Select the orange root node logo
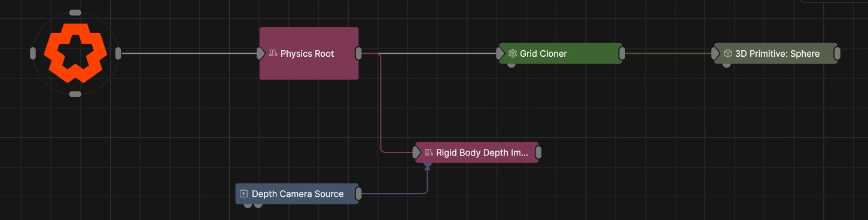868x220 pixels. coord(75,53)
